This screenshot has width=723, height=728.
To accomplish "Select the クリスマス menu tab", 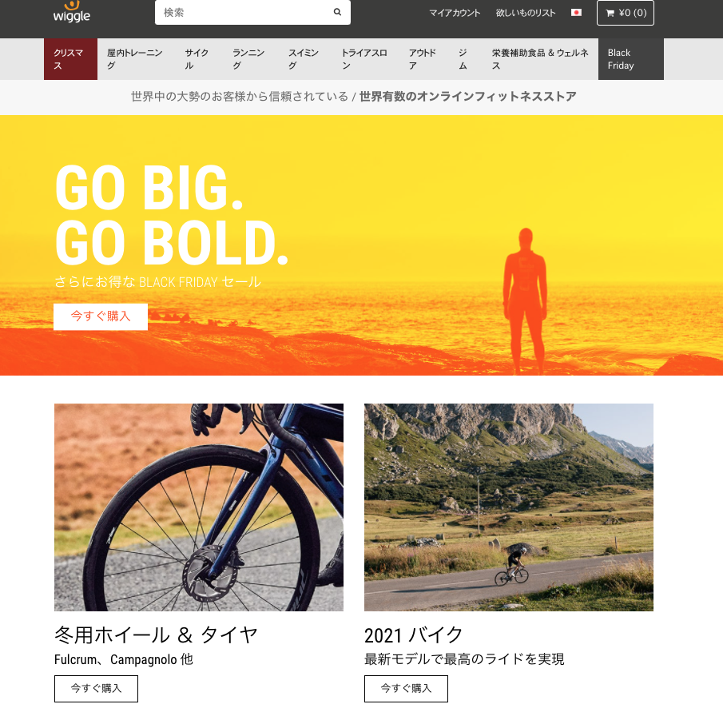I will (x=70, y=59).
